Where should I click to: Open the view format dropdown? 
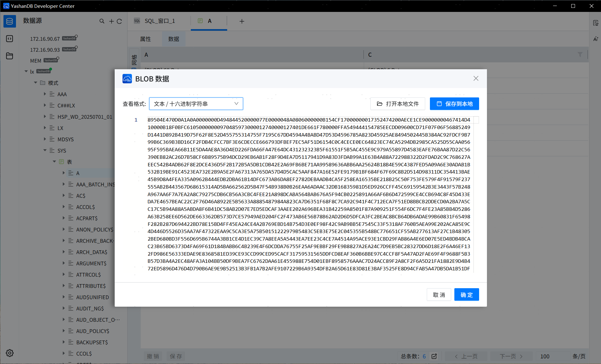pos(196,104)
